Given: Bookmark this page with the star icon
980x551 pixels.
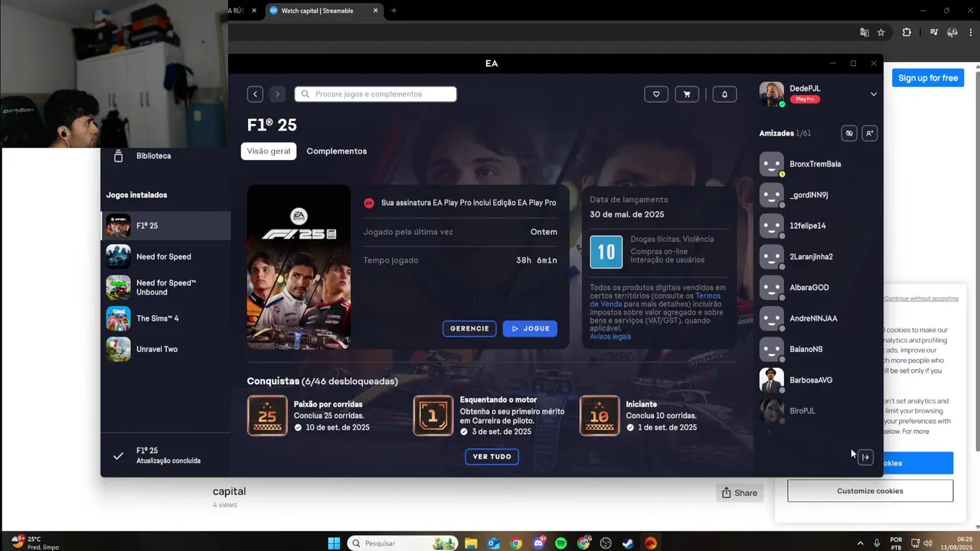Looking at the screenshot, I should (x=881, y=32).
